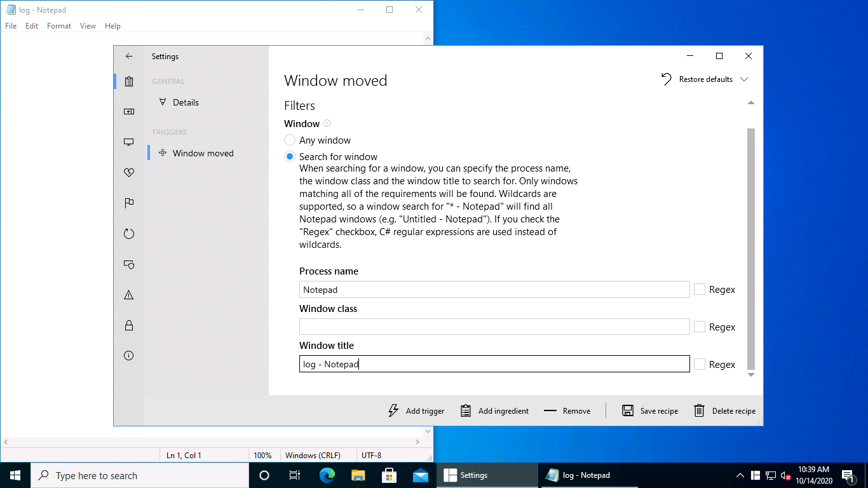This screenshot has width=868, height=488.
Task: Open the Details item under General
Action: (186, 102)
